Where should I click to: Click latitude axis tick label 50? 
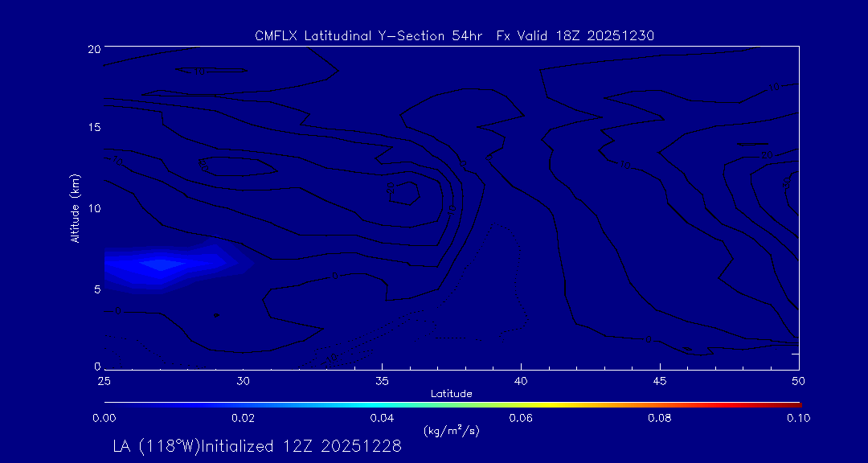799,382
